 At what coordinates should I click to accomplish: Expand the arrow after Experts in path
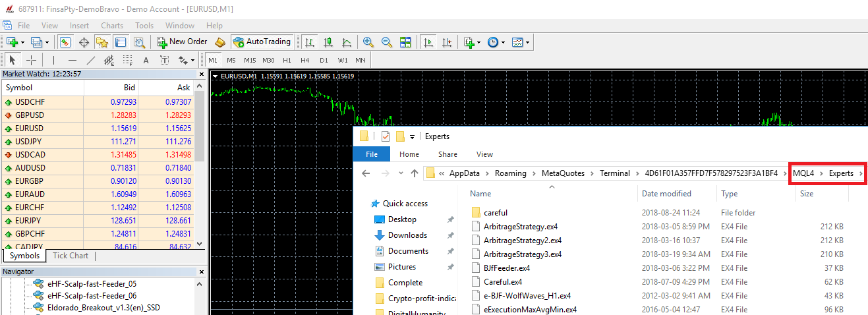click(861, 173)
